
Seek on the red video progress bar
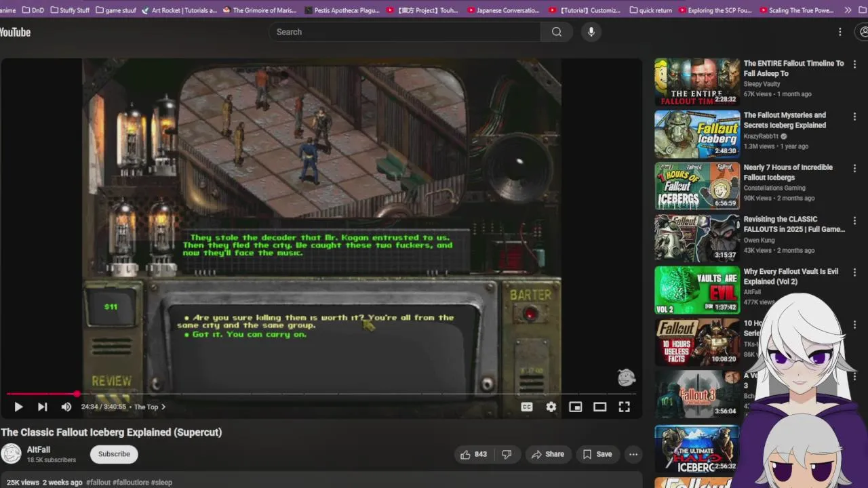(321, 393)
